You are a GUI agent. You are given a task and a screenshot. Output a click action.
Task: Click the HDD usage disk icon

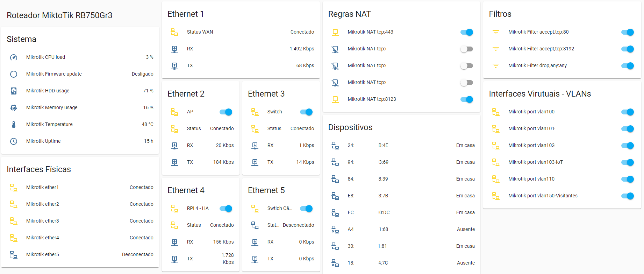tap(14, 91)
